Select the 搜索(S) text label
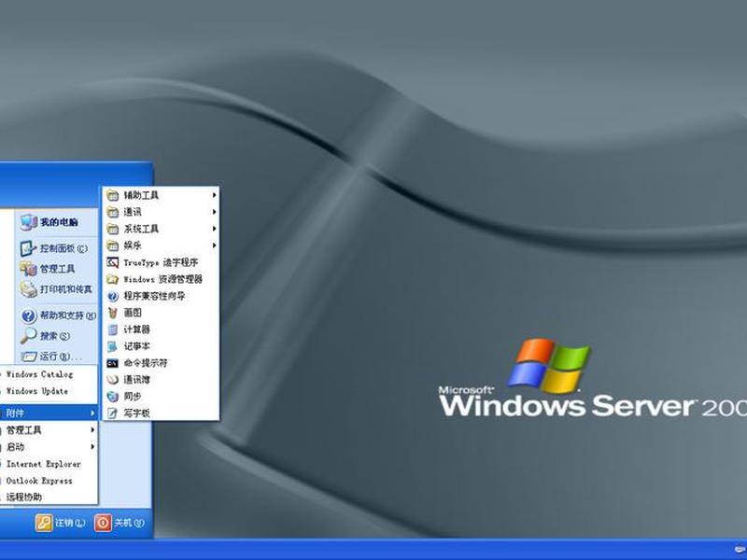The width and height of the screenshot is (747, 560). click(55, 336)
